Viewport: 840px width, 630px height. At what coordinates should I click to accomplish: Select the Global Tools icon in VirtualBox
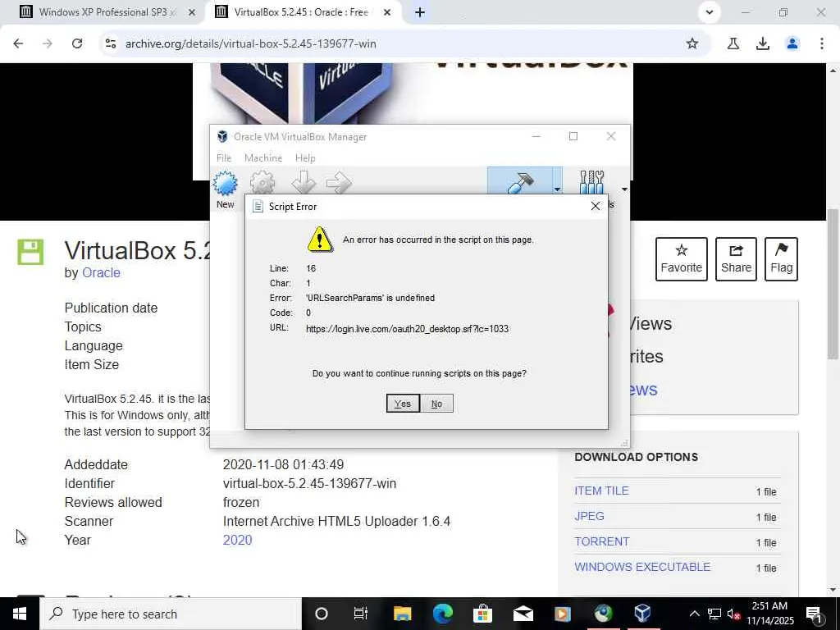pos(592,182)
